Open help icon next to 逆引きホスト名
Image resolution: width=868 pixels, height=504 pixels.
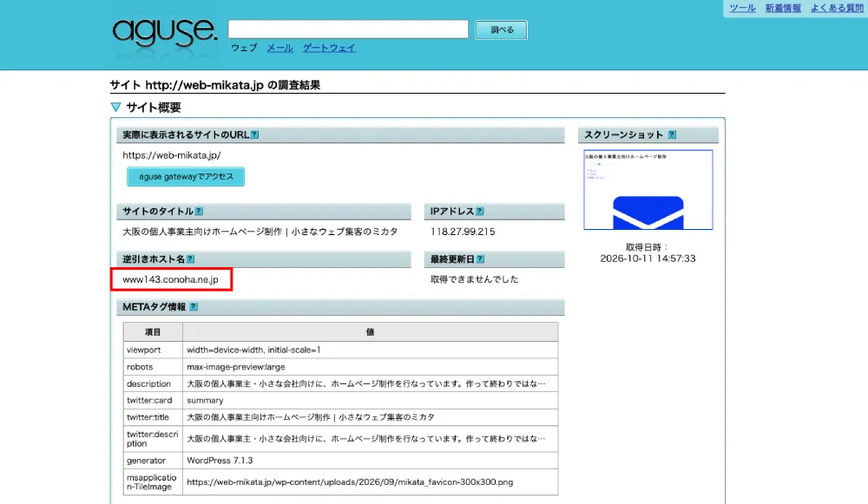click(190, 259)
